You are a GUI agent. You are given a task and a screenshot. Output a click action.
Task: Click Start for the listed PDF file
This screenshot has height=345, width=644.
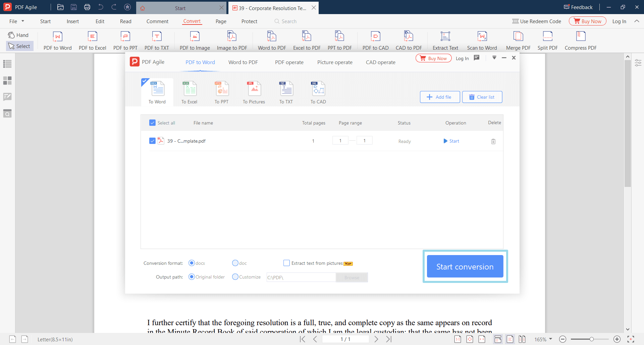451,141
